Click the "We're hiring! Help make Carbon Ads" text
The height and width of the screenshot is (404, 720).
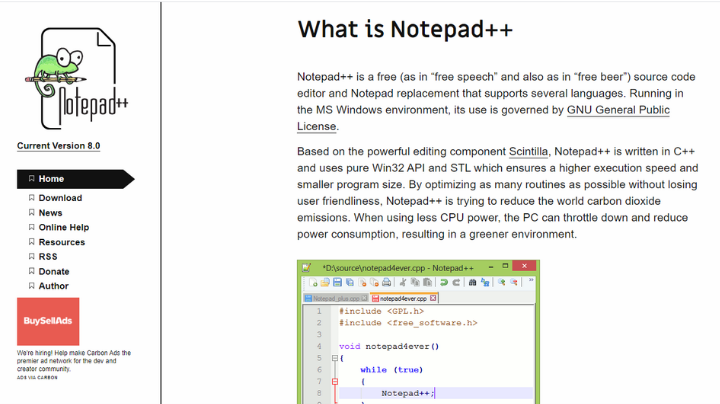point(74,361)
